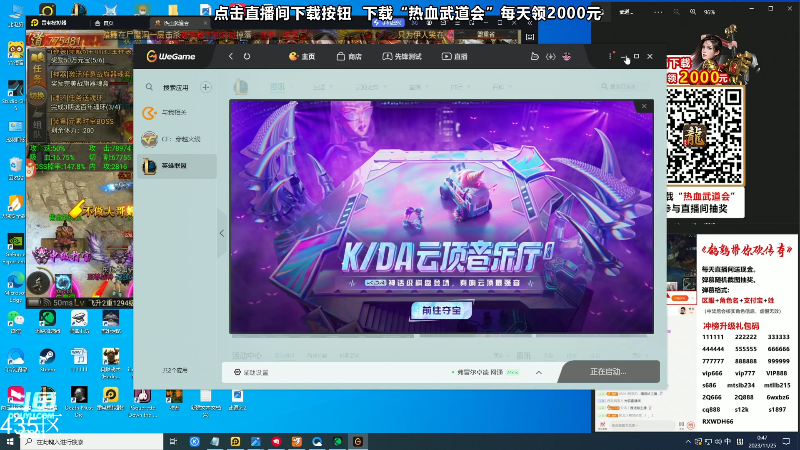Open the Microsoft Edge desktop shortcut
The image size is (800, 450).
[15, 286]
